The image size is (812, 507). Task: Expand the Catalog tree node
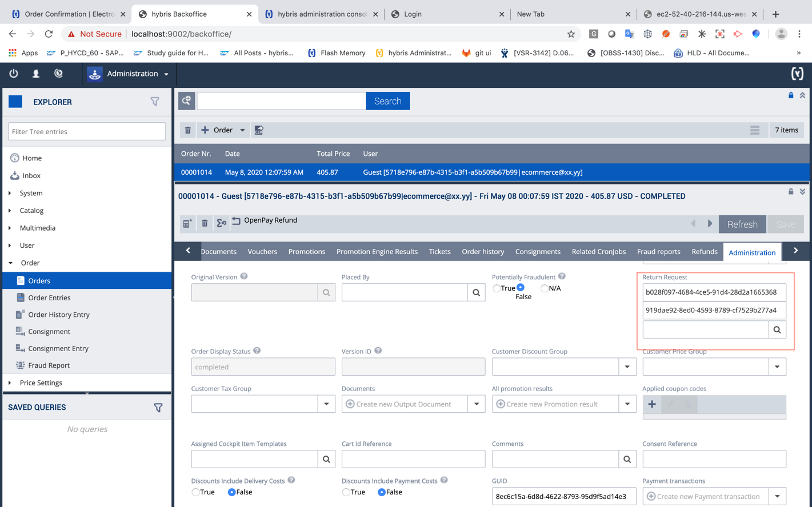tap(10, 211)
